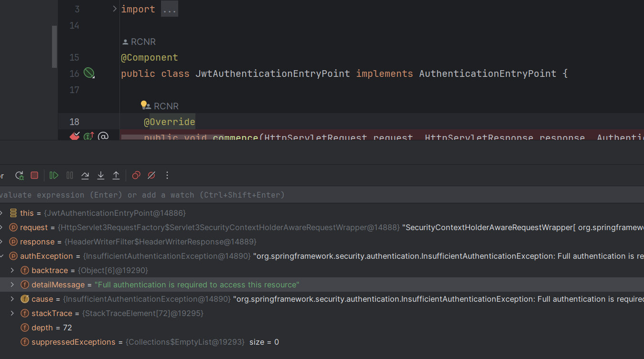This screenshot has height=359, width=644.
Task: Step into the method call
Action: [x=101, y=175]
